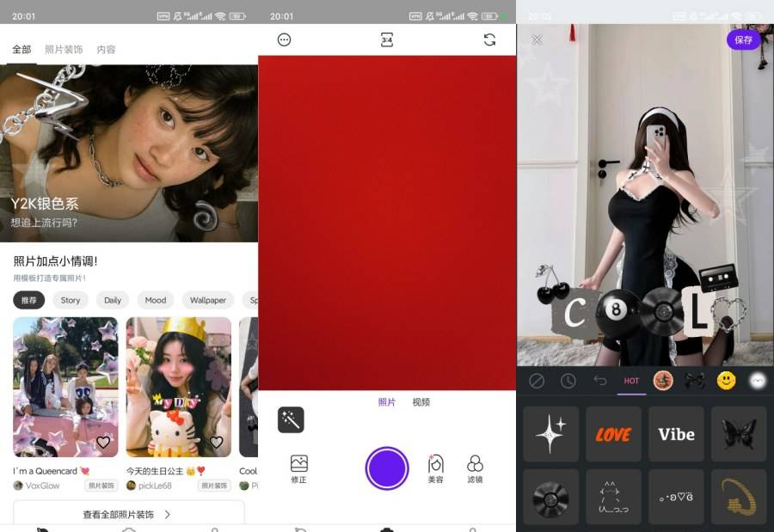
Task: Flip the camera with the rotate icon
Action: coord(489,40)
